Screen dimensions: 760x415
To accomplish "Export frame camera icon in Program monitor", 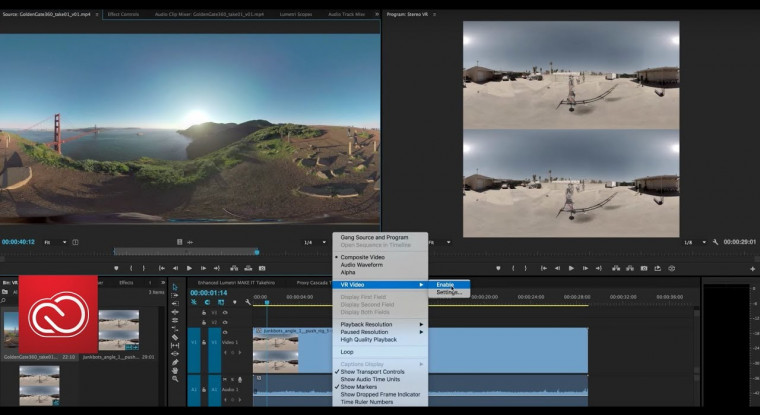I will click(644, 268).
